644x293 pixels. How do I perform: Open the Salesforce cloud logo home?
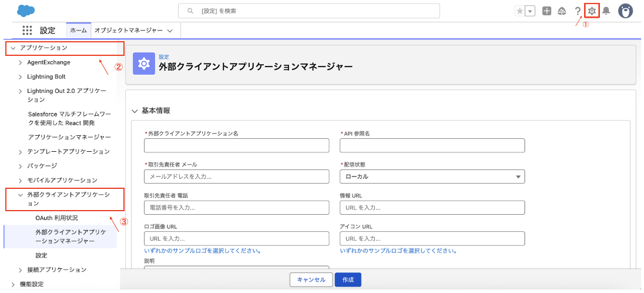(x=26, y=11)
